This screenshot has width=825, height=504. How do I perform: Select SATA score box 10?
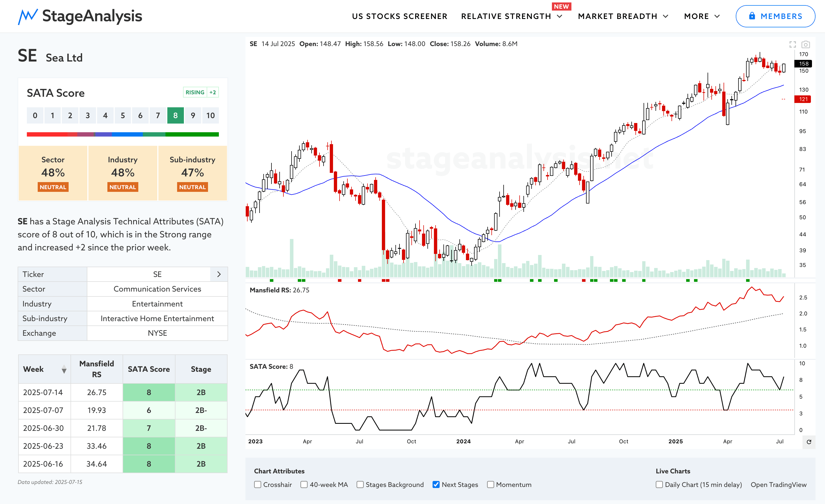click(211, 115)
